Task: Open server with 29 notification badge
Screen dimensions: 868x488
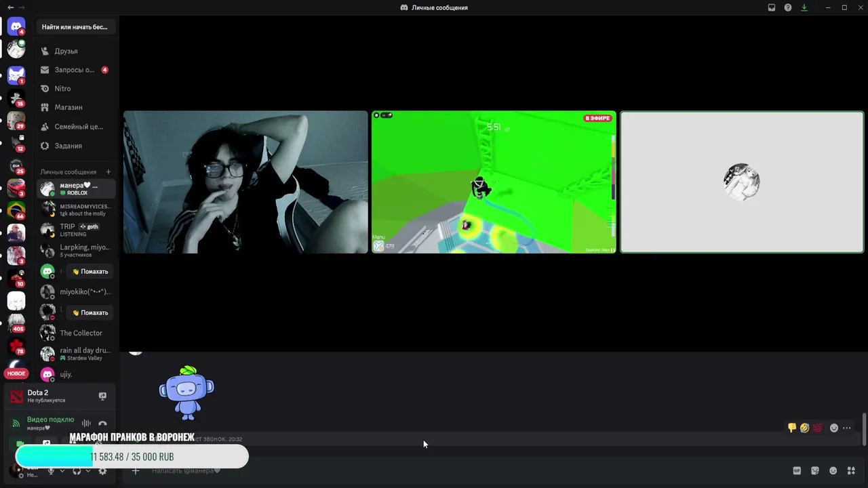Action: 16,120
